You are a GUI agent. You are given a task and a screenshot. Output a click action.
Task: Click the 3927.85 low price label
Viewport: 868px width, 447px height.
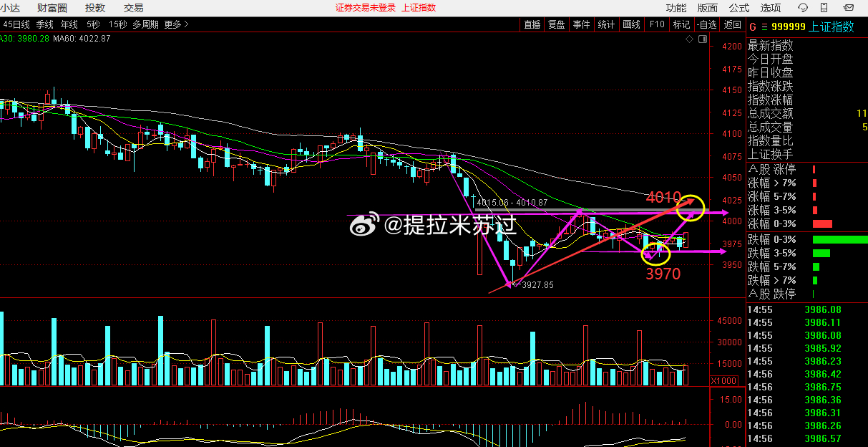pos(537,284)
